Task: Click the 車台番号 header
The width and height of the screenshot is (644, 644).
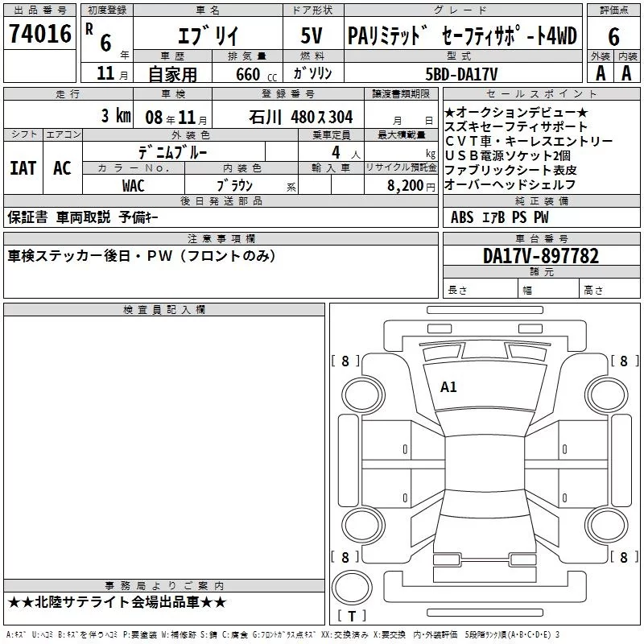Action: point(541,238)
